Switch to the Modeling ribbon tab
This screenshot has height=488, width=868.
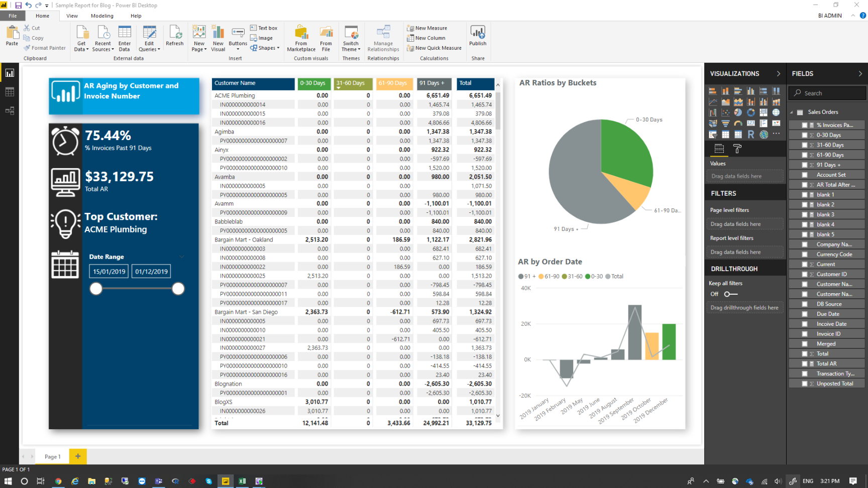point(102,16)
